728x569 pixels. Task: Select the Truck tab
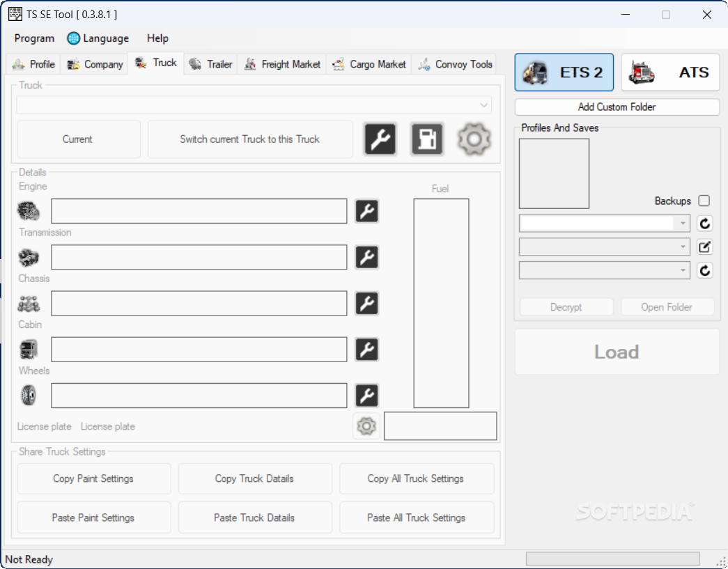point(155,63)
